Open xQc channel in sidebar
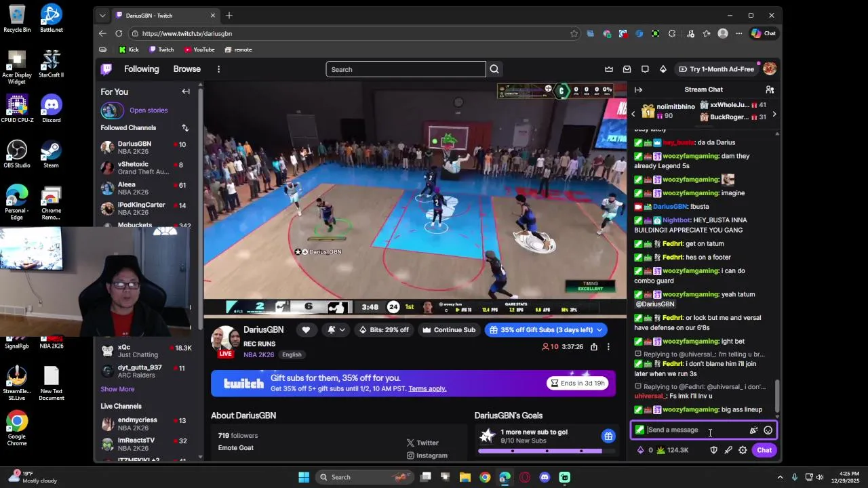The width and height of the screenshot is (868, 488). point(144,351)
